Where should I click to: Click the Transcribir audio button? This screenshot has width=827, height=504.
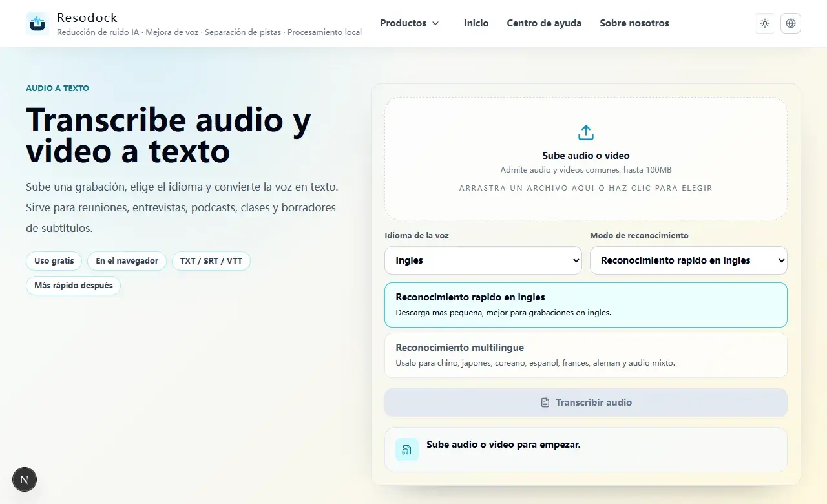point(586,403)
